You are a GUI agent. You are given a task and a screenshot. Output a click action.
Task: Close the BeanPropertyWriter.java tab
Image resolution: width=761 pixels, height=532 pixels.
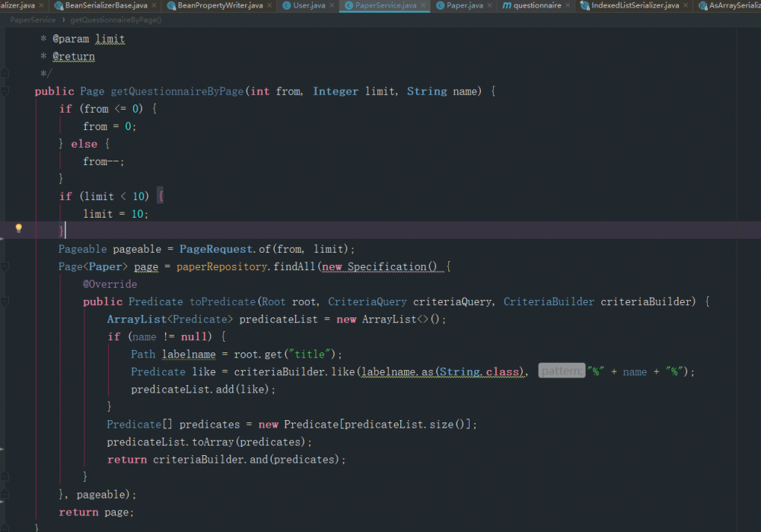point(269,5)
